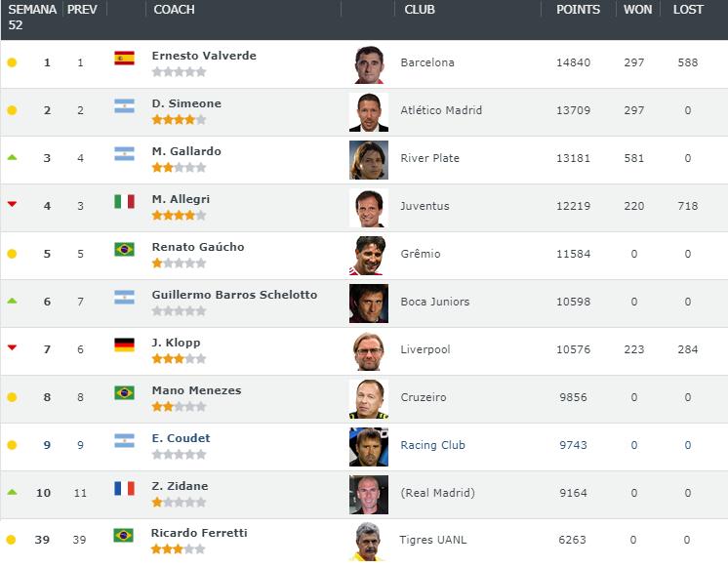Click the COACH column header
Image resolution: width=728 pixels, height=568 pixels.
pyautogui.click(x=174, y=10)
